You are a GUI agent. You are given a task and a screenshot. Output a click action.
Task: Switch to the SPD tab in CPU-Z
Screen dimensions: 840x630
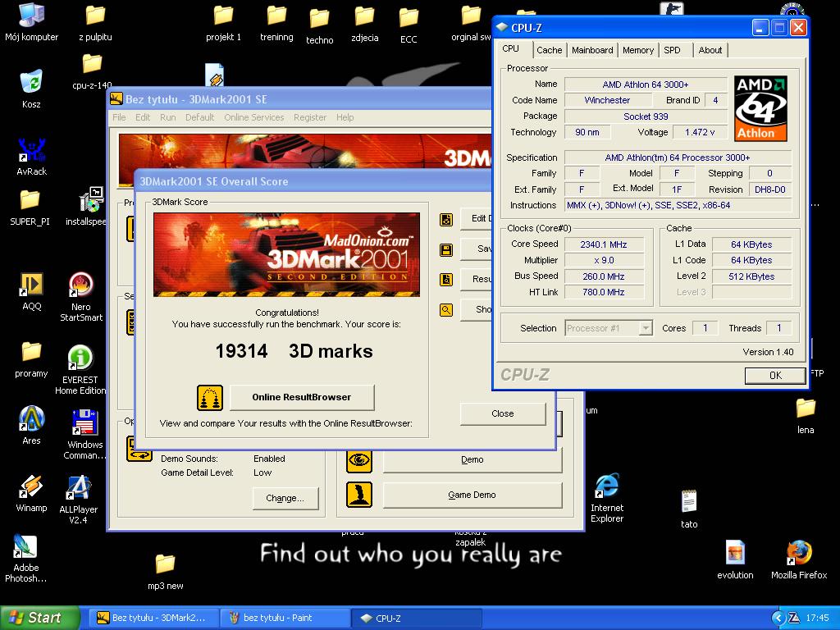pyautogui.click(x=672, y=50)
